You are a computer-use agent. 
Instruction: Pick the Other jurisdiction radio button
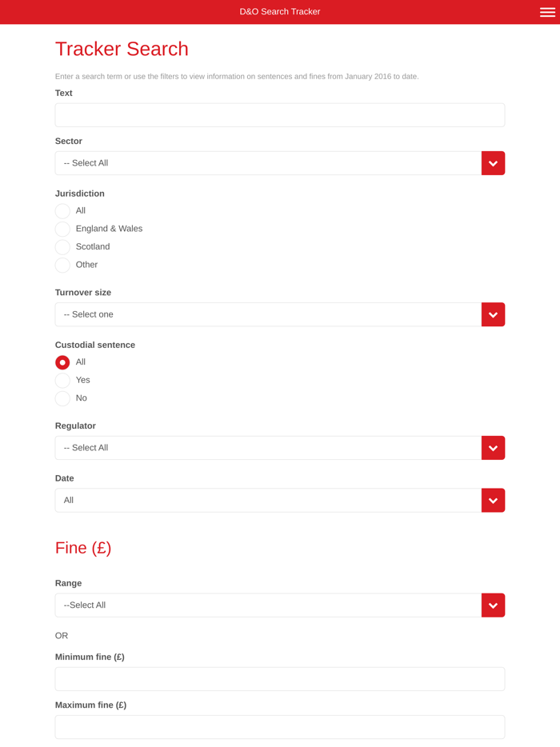pos(62,265)
